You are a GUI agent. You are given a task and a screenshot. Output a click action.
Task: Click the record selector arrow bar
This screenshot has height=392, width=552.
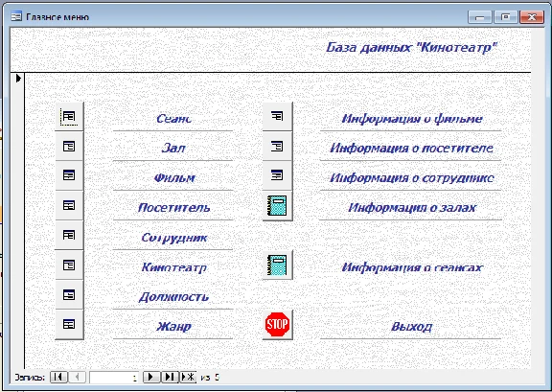tap(17, 220)
